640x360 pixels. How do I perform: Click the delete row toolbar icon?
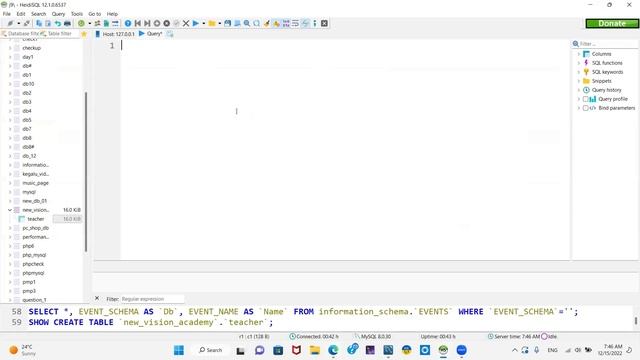[167, 23]
